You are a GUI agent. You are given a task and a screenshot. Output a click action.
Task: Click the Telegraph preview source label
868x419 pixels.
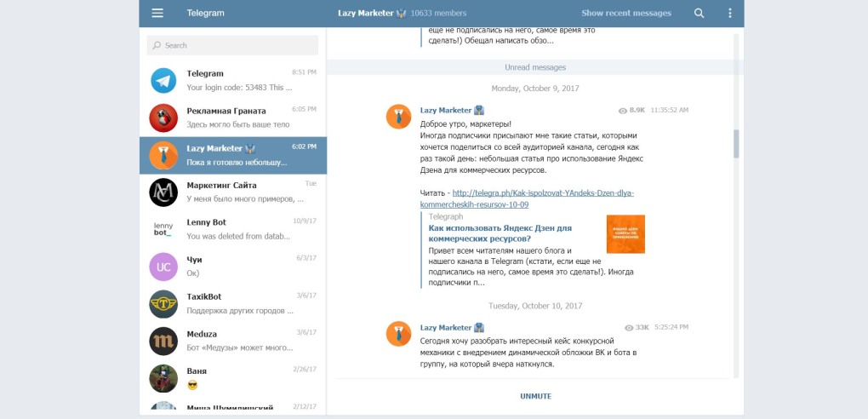446,216
